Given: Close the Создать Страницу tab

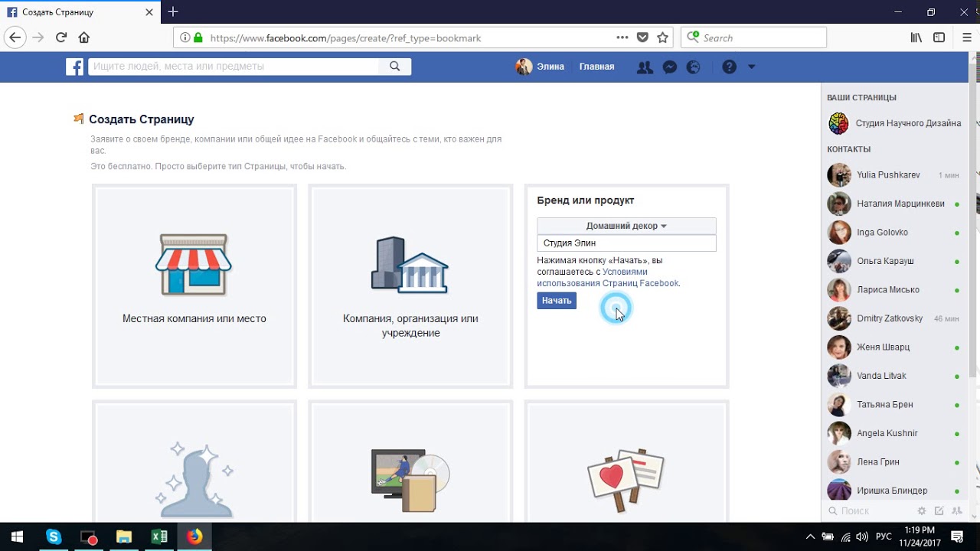Looking at the screenshot, I should tap(148, 12).
